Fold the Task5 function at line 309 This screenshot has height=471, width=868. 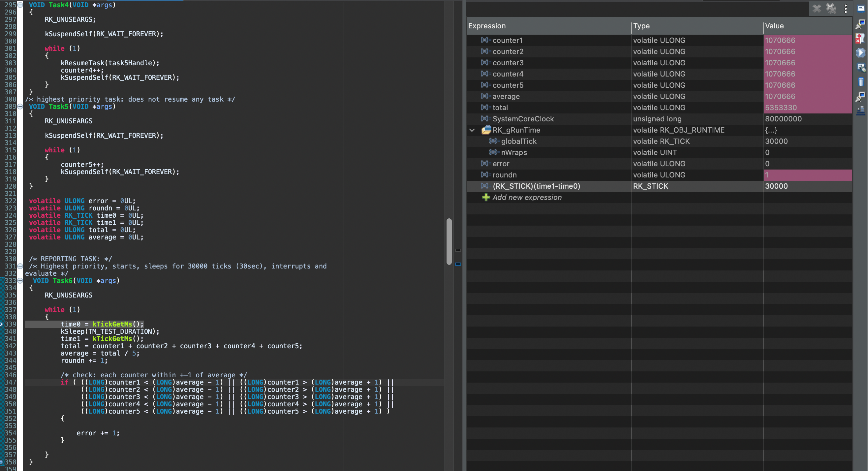click(x=20, y=107)
